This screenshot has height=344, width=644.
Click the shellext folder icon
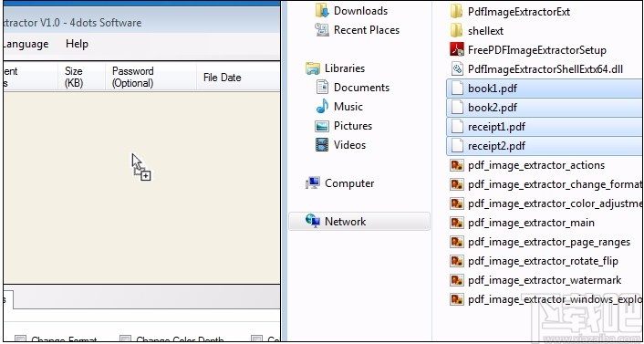click(x=457, y=31)
